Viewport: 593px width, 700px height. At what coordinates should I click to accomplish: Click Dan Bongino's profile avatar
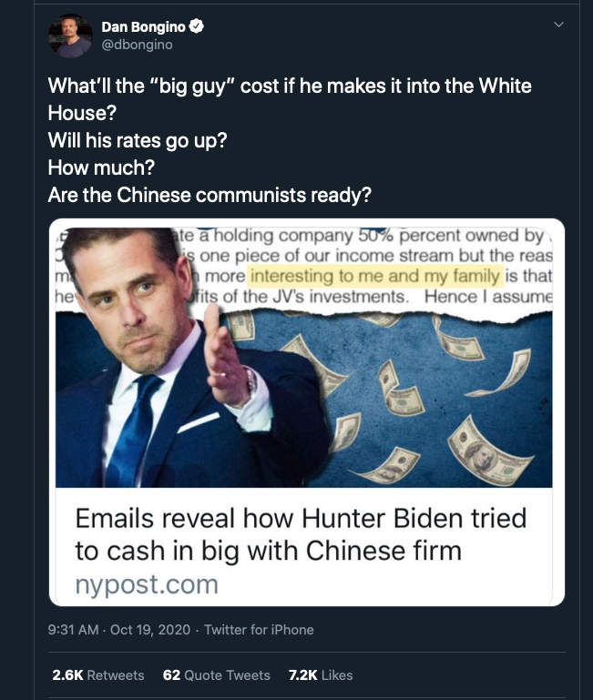70,36
